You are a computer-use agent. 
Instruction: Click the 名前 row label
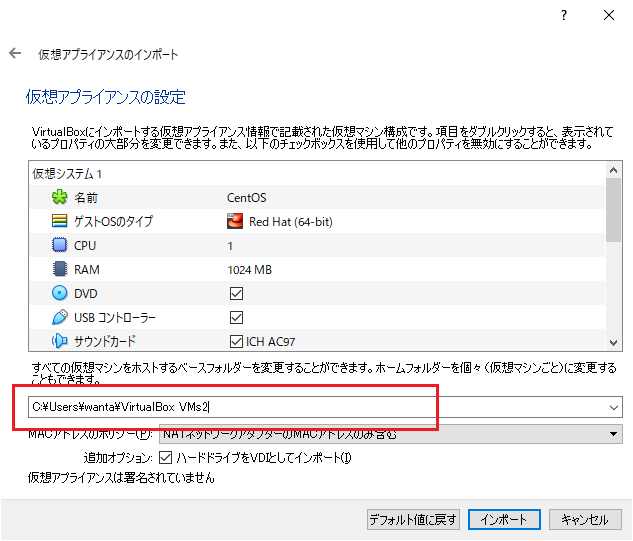point(86,198)
